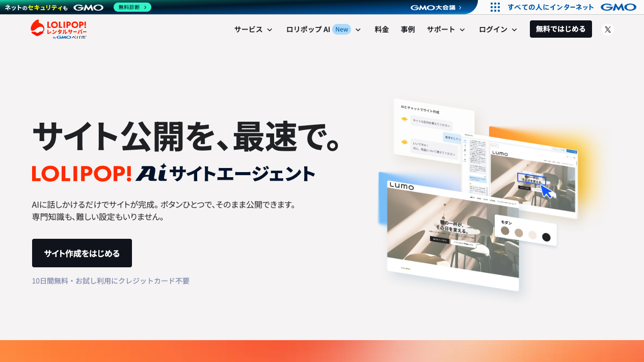Click the arrow on 無料診断 pill
The height and width of the screenshot is (362, 644).
145,7
